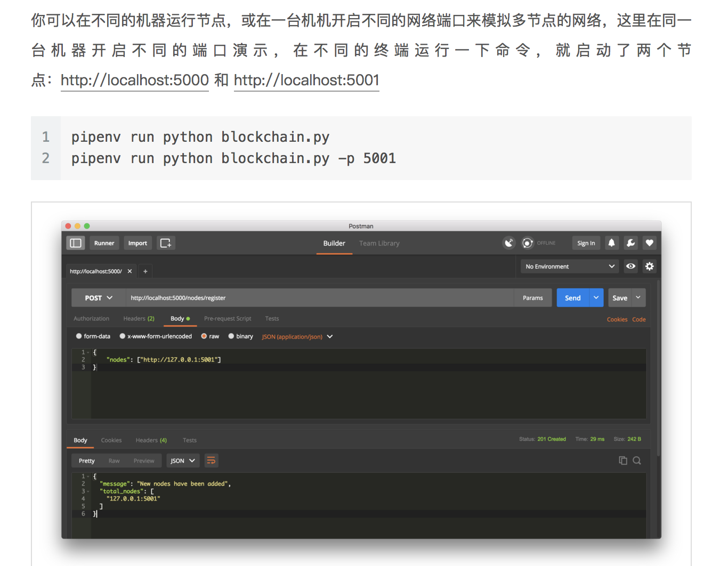The image size is (728, 566).
Task: Open the request Authorization tab
Action: point(91,319)
